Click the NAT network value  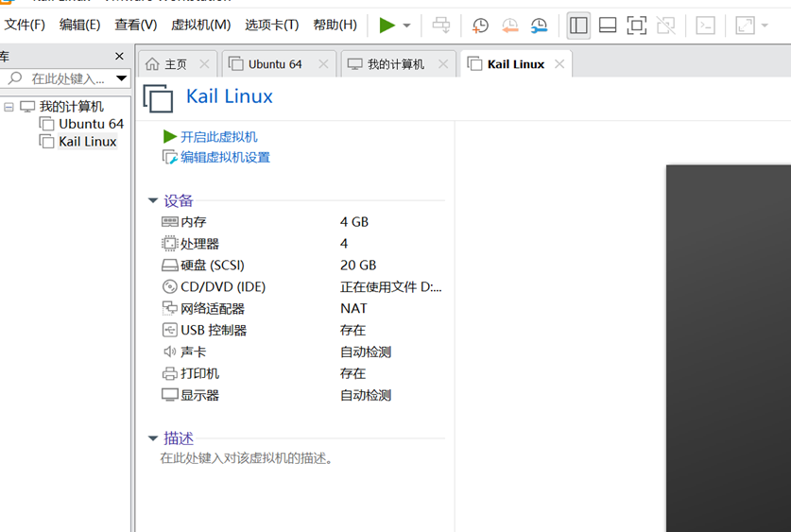[353, 308]
